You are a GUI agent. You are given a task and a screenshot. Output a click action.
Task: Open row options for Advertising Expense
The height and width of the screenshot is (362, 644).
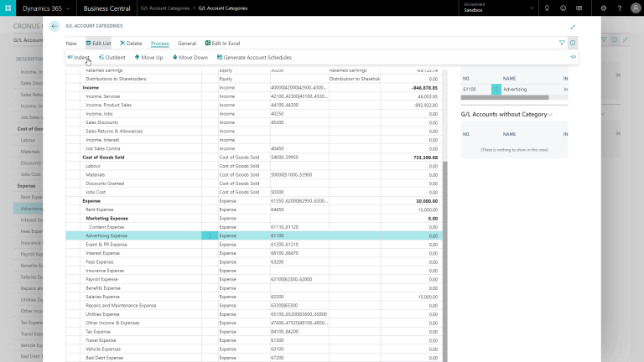210,235
